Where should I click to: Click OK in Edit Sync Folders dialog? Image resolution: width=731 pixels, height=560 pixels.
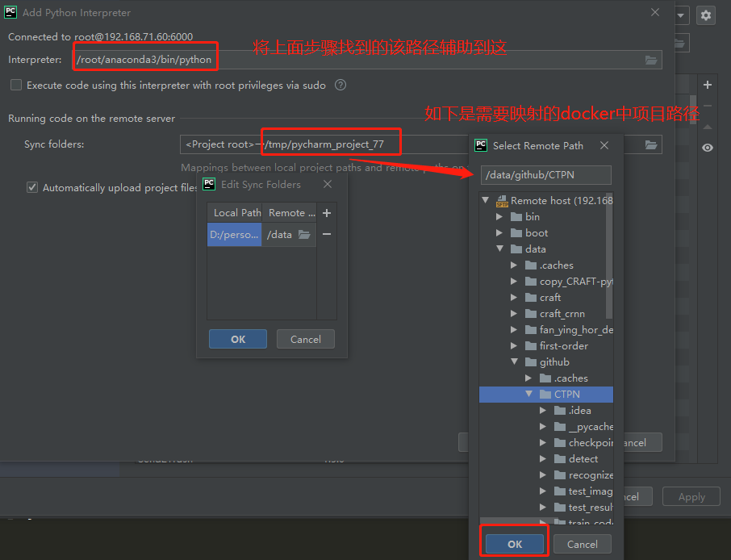click(238, 339)
